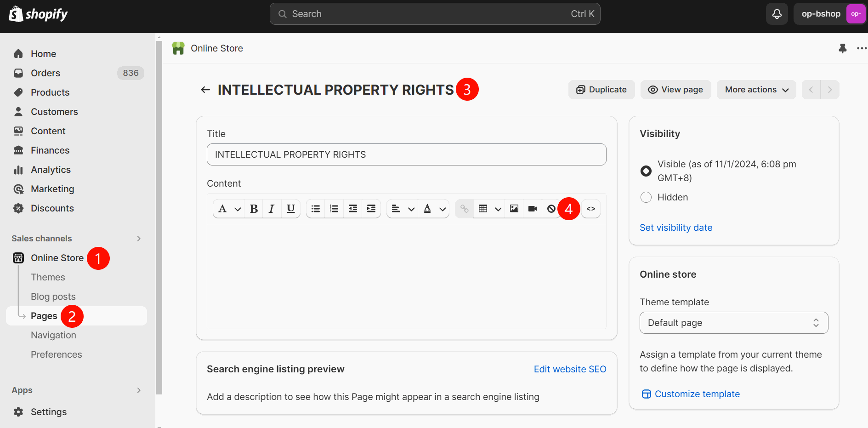Click into the Title input field

click(x=406, y=154)
